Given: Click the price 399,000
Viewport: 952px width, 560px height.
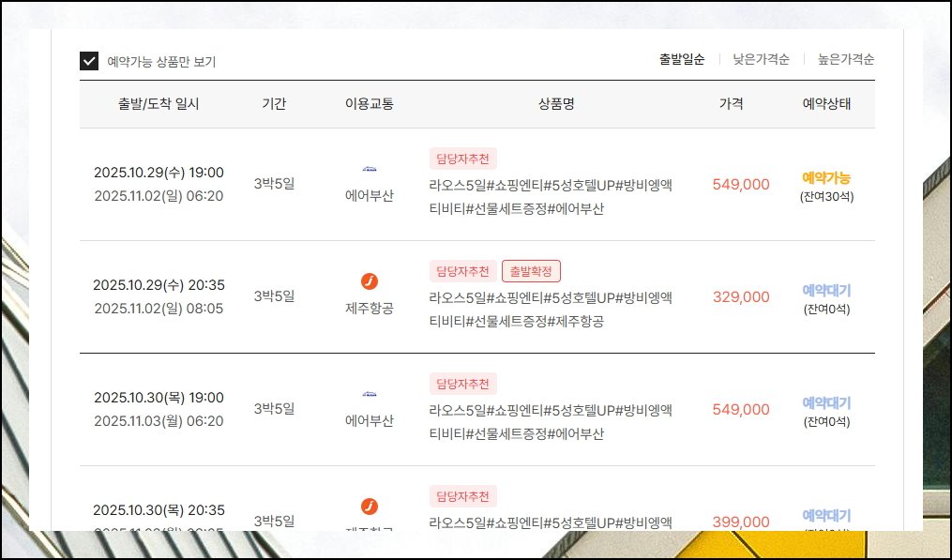Looking at the screenshot, I should 741,522.
